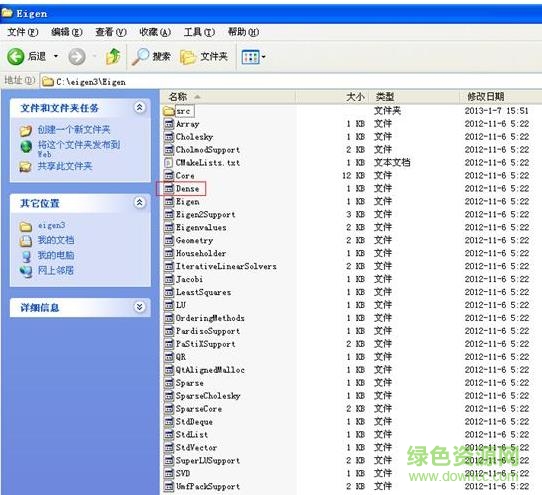
Task: Open the 帮助(H) menu
Action: click(x=243, y=32)
